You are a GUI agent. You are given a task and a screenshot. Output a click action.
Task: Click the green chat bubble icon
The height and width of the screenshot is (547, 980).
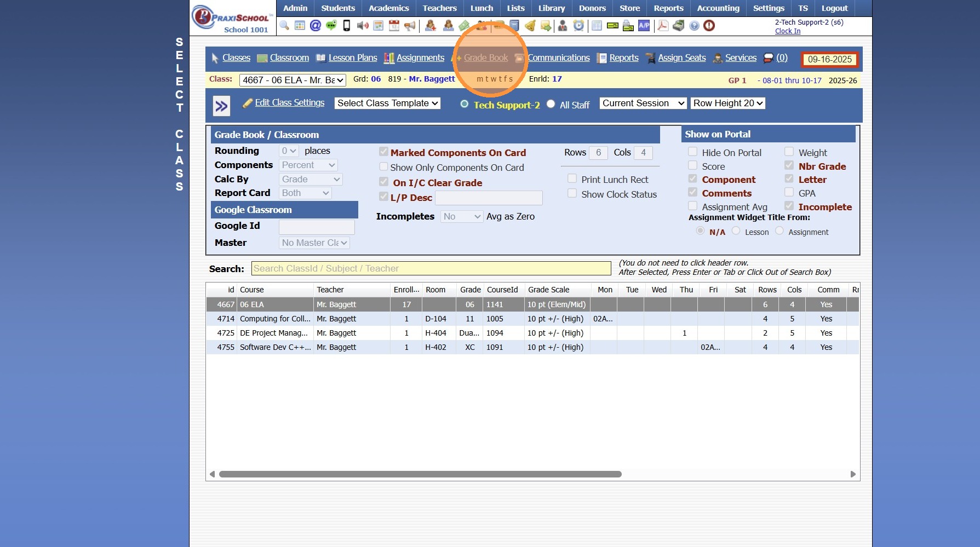pyautogui.click(x=331, y=26)
